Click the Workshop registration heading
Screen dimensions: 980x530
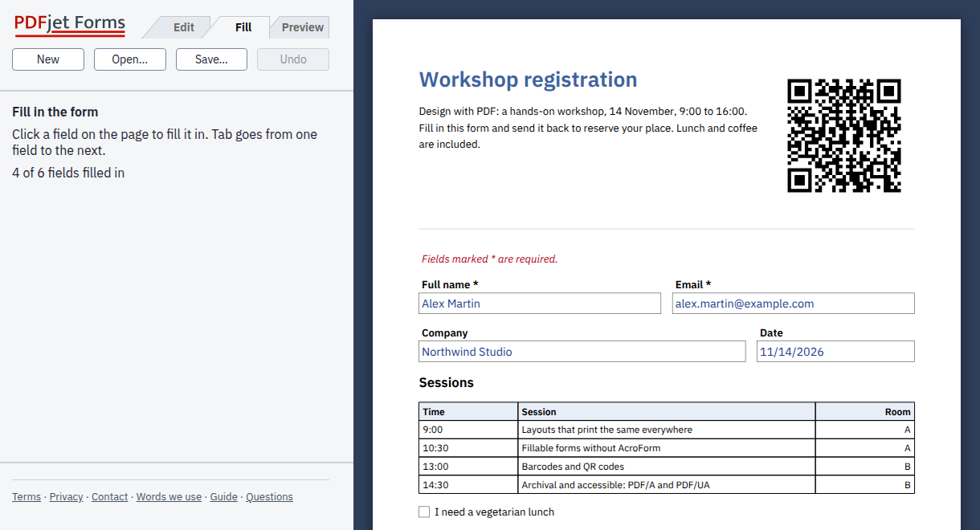click(528, 79)
